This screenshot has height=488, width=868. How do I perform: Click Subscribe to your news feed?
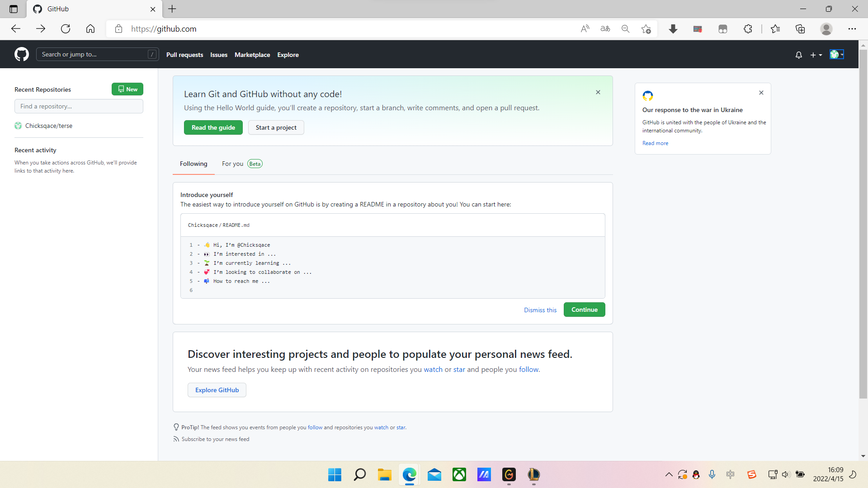(215, 439)
